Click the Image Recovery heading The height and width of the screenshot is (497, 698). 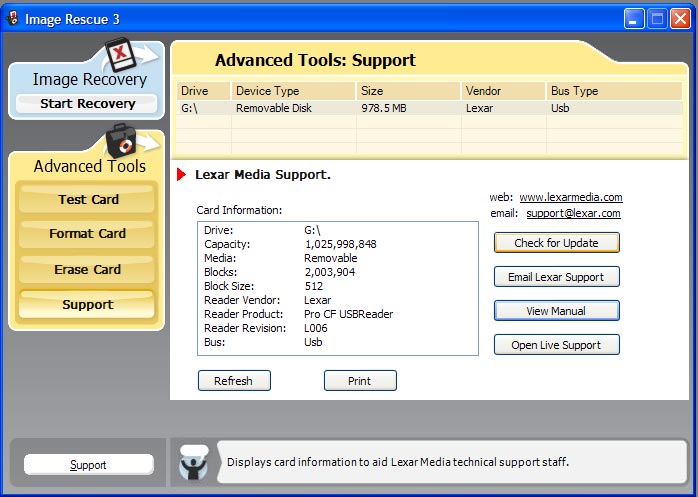click(89, 79)
